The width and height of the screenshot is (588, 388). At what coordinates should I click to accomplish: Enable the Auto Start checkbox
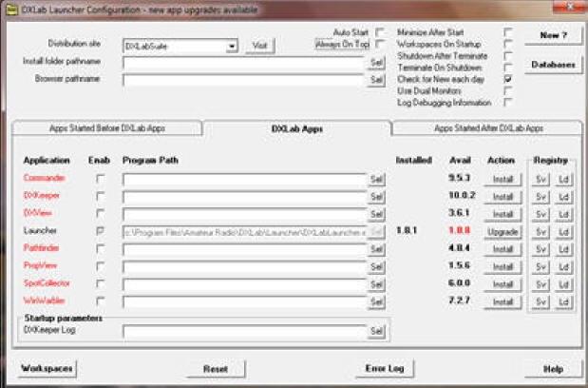[x=380, y=32]
